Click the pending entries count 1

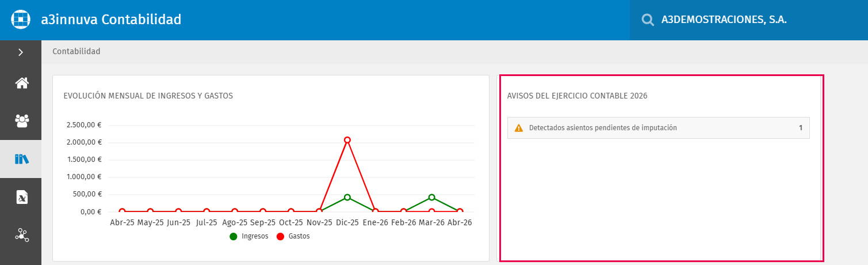[800, 128]
